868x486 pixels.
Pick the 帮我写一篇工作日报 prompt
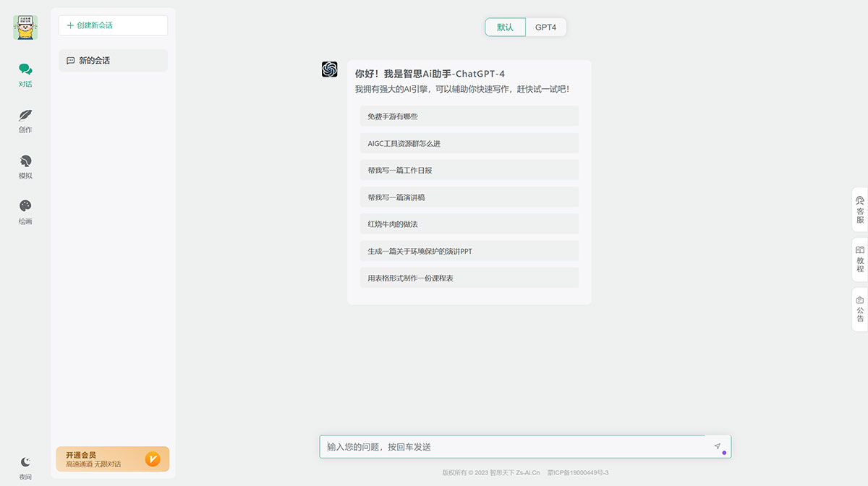[469, 171]
